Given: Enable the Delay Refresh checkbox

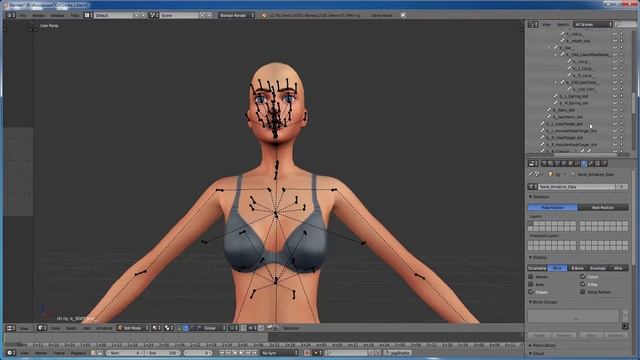Looking at the screenshot, I should tap(583, 292).
